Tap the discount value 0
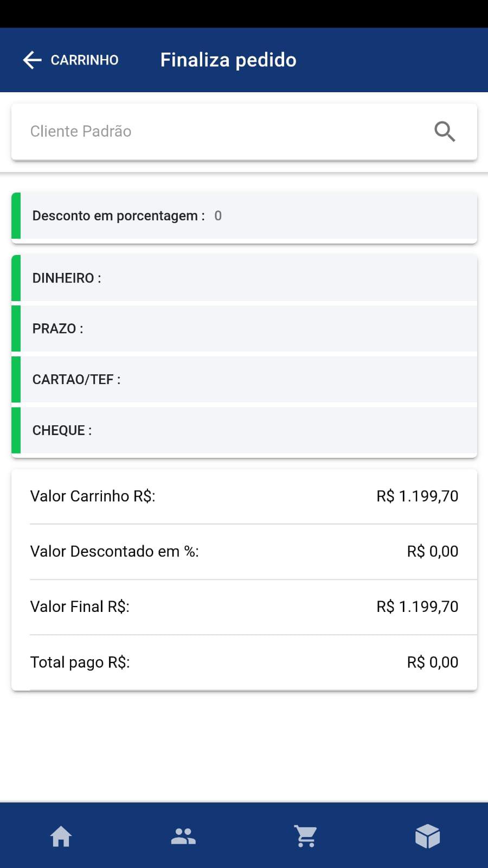 (x=218, y=216)
